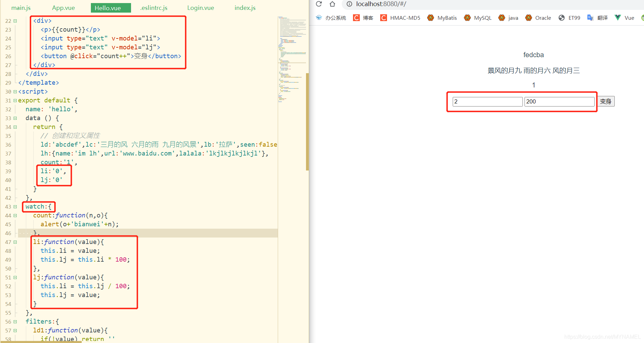Click the editor vertical scrollbar thumb
Screen dimensions: 644x343
307,121
